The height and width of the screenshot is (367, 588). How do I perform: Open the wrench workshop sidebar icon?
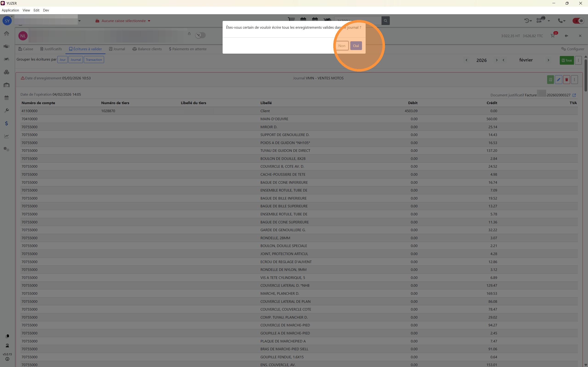click(7, 110)
